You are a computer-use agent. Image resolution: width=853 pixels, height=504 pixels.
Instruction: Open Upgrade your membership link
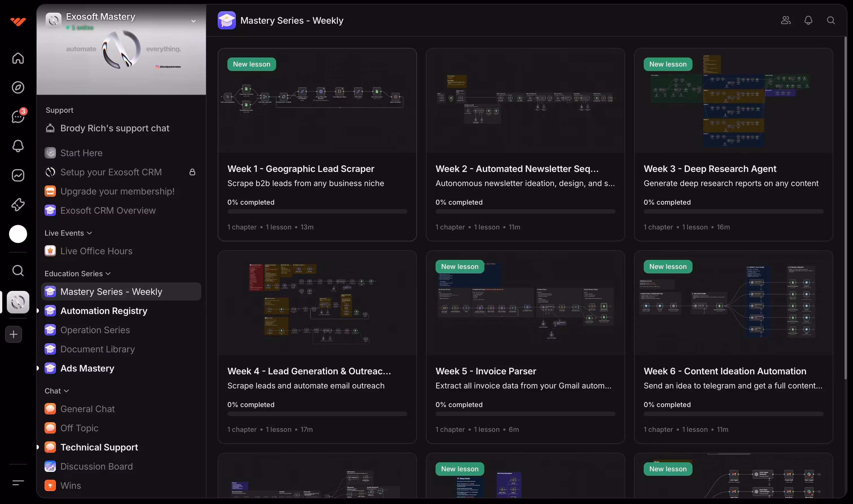coord(117,191)
